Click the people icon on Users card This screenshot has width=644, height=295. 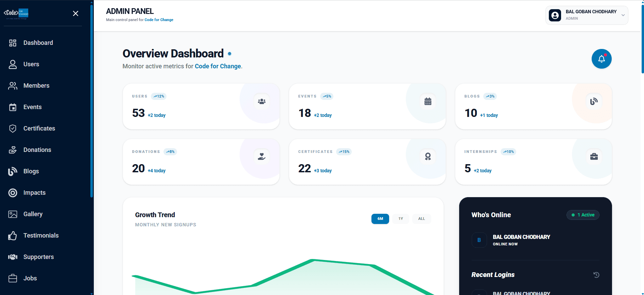(x=262, y=101)
